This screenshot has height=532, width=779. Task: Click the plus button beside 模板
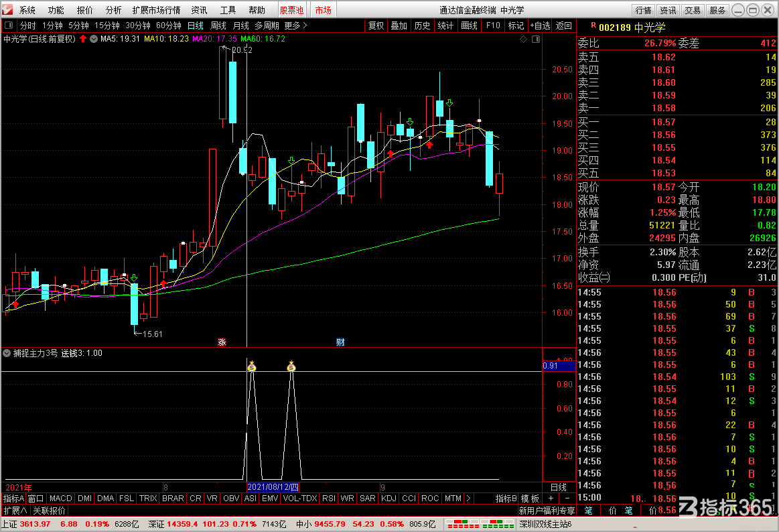551,498
